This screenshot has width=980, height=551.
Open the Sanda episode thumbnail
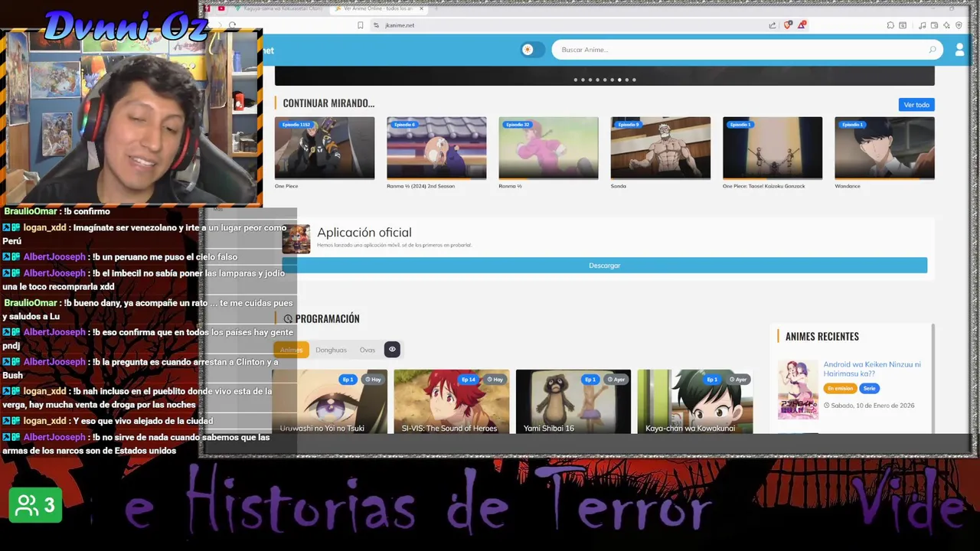(x=660, y=148)
